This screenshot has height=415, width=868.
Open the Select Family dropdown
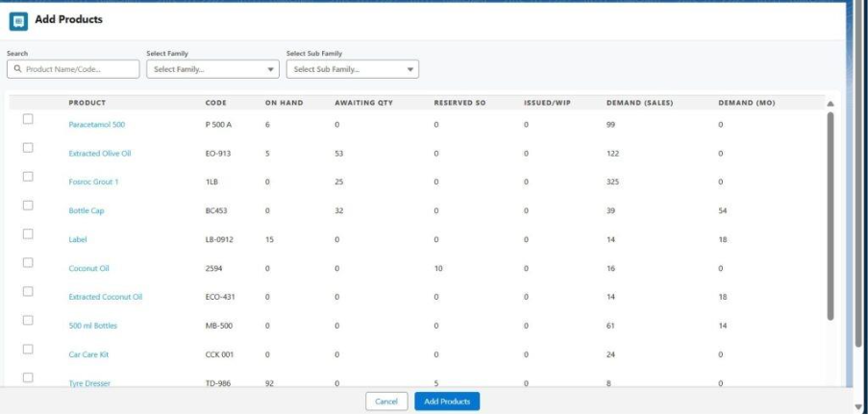(212, 70)
